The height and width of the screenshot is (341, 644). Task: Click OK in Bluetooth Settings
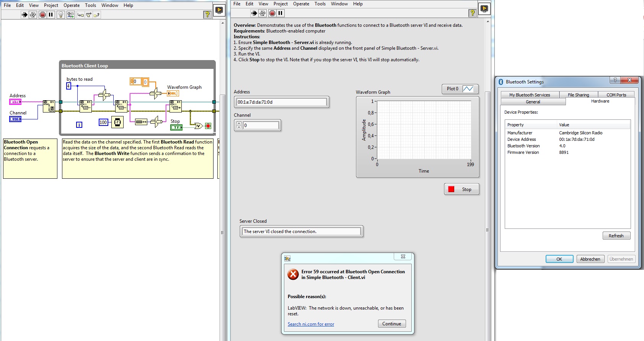tap(559, 259)
